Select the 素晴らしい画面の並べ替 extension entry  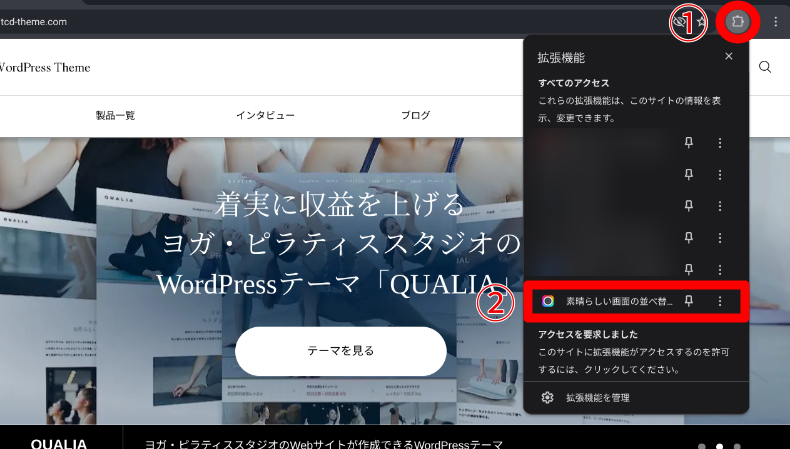636,301
